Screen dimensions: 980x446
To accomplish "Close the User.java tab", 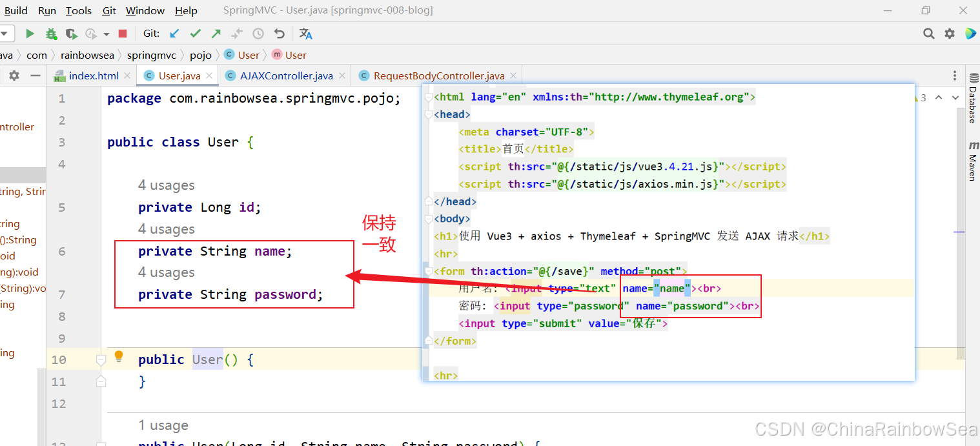I will click(x=209, y=76).
